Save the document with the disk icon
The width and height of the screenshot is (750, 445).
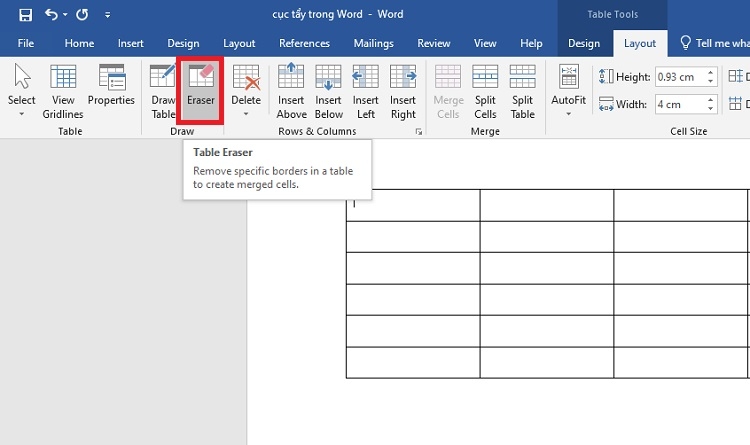pyautogui.click(x=25, y=15)
